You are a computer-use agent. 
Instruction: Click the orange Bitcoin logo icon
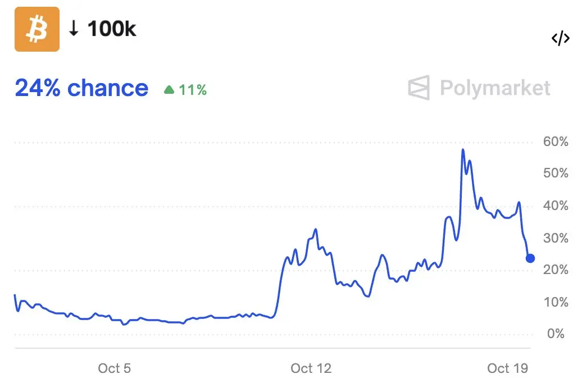[x=37, y=29]
